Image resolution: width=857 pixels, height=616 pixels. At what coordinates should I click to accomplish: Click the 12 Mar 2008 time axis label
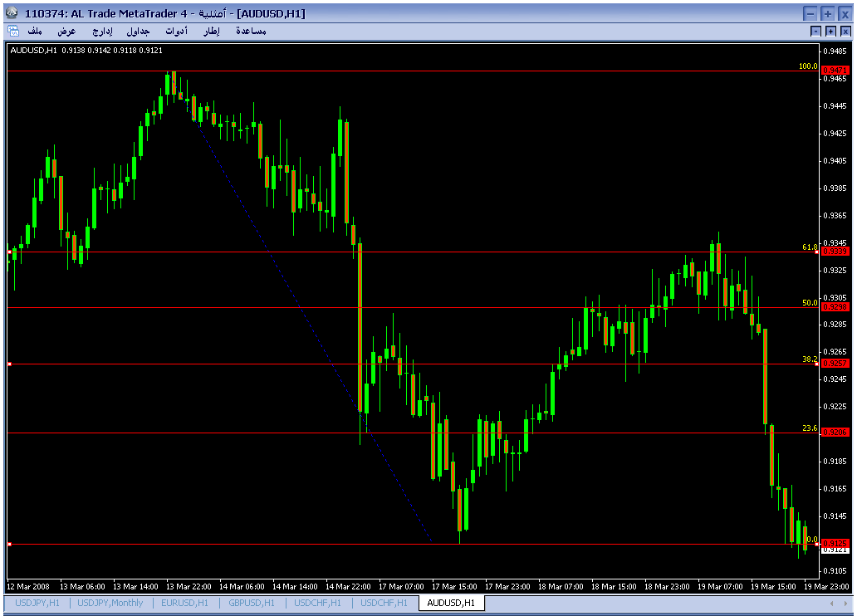28,586
